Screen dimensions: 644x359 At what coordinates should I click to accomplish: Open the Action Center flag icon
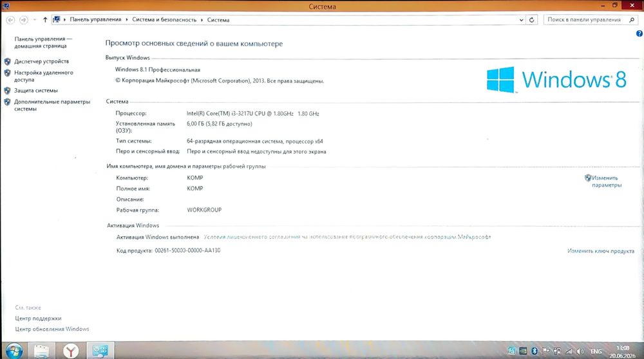click(546, 351)
